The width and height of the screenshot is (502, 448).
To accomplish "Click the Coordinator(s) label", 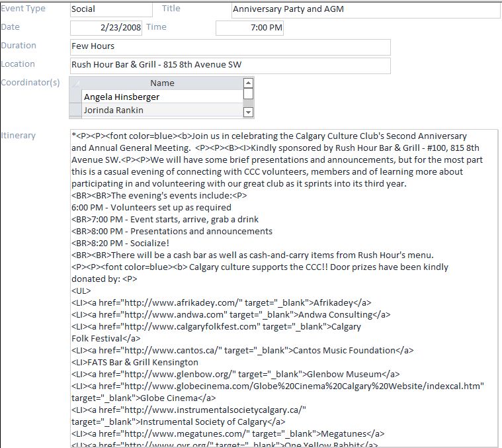I will click(x=30, y=83).
